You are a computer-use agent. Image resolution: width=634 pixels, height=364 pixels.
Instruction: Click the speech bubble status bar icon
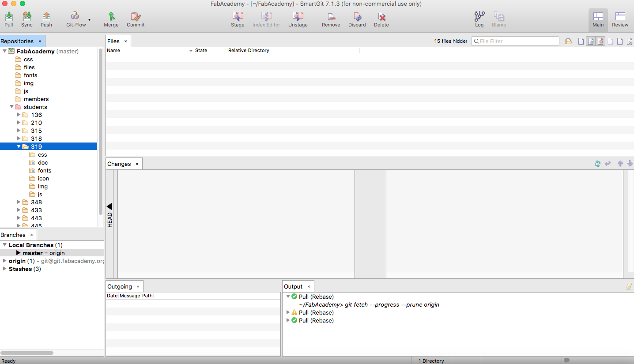click(566, 360)
